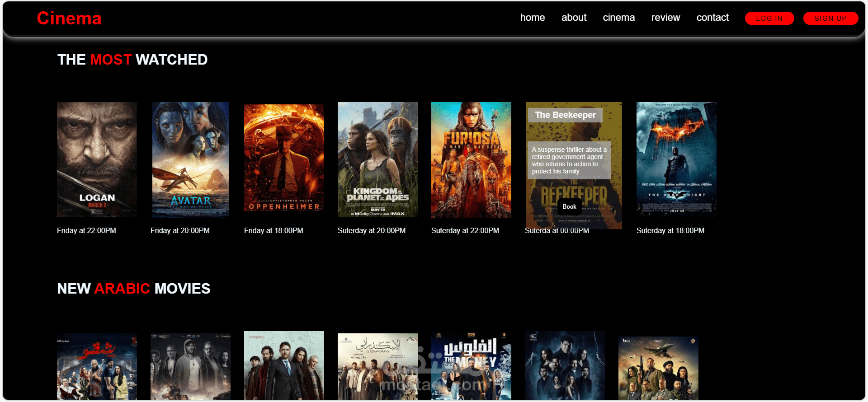Open the contact page link
The width and height of the screenshot is (868, 402).
coord(712,18)
